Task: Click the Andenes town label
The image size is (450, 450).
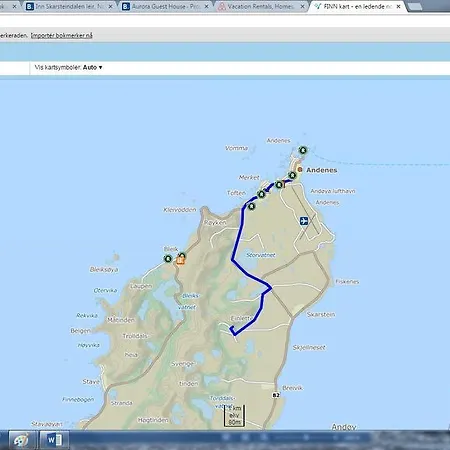Action: click(x=322, y=170)
